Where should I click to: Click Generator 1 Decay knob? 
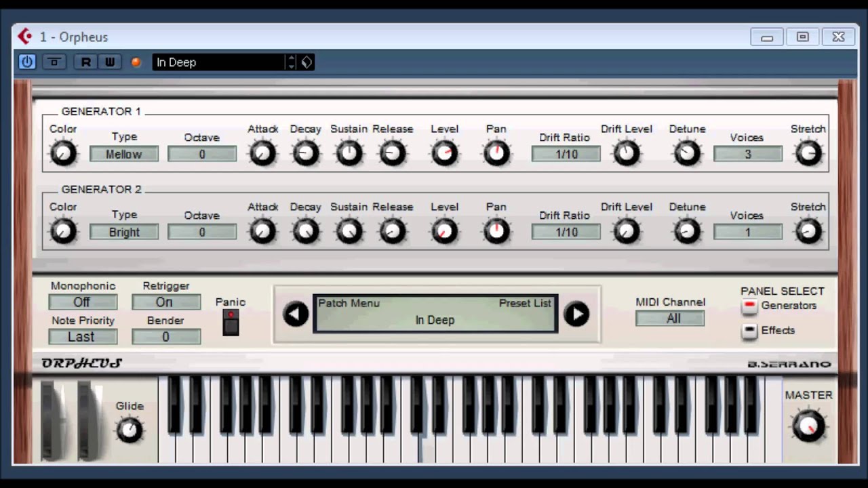305,153
